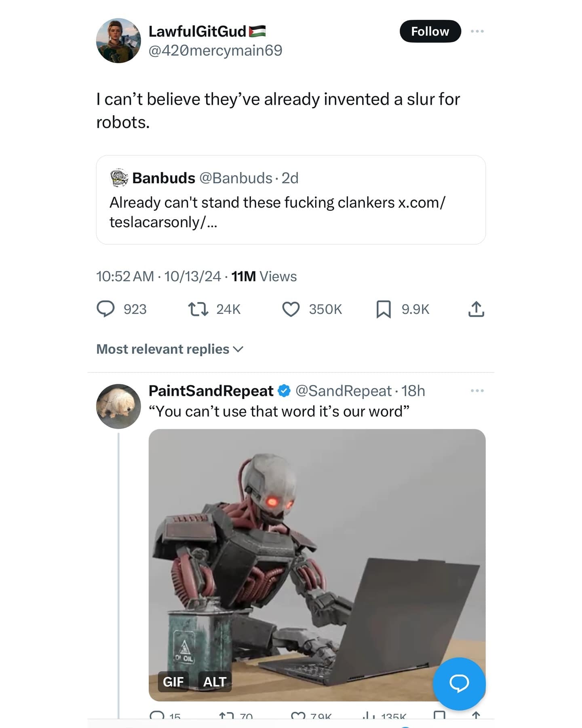Open LawfulGitGud's profile picture
The width and height of the screenshot is (582, 728).
point(118,40)
